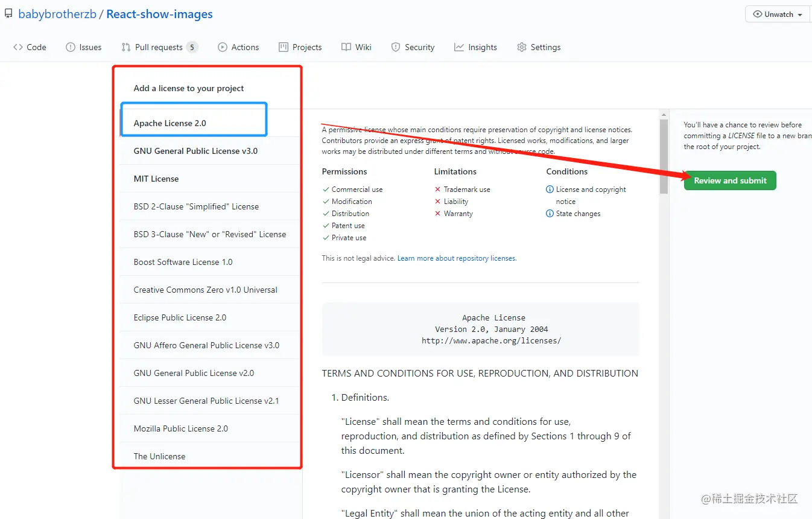The width and height of the screenshot is (812, 519).
Task: Click the pull requests count badge 5
Action: [192, 47]
